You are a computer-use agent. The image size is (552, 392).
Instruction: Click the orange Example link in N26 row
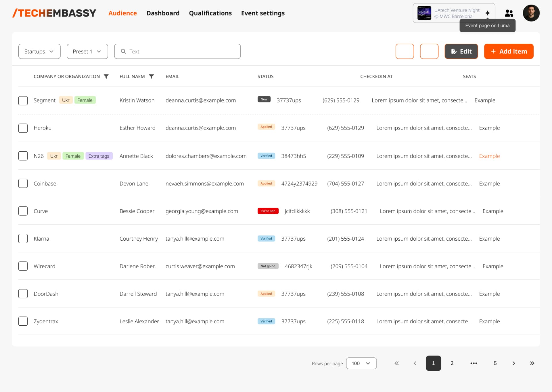(x=489, y=156)
